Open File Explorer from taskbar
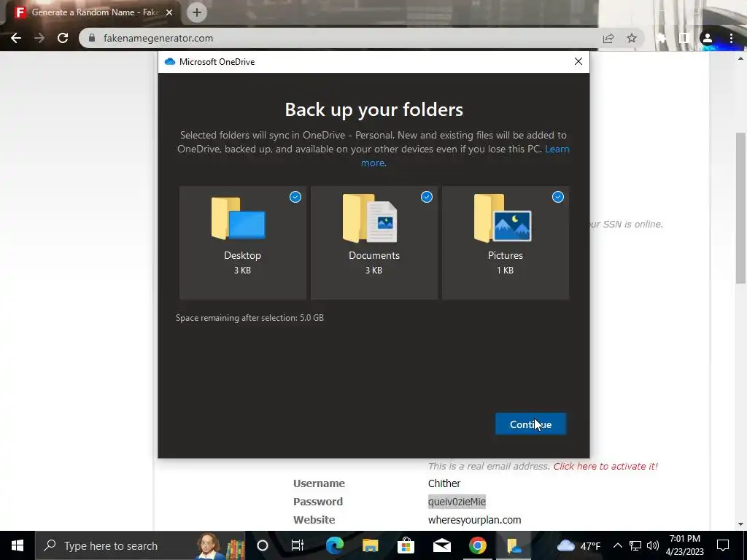This screenshot has width=747, height=560. (370, 545)
